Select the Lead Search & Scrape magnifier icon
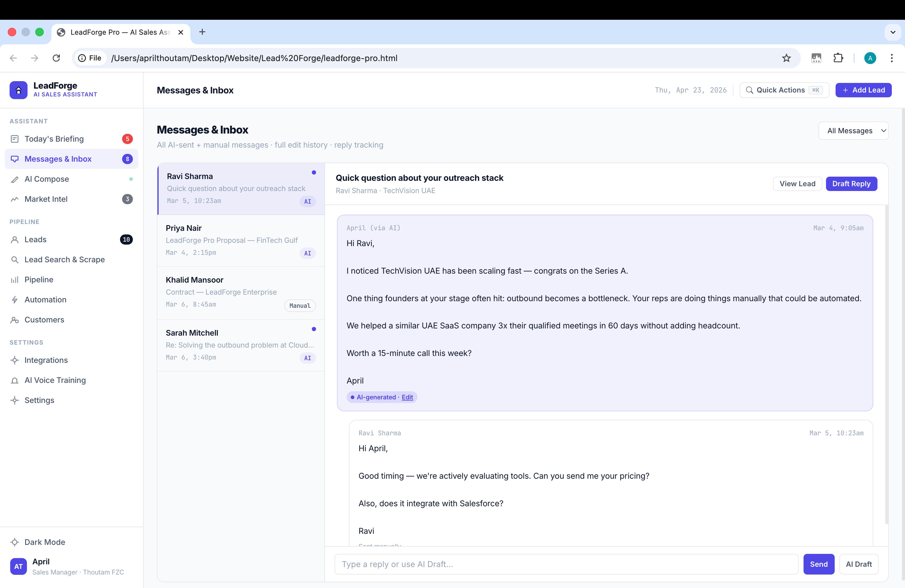Viewport: 905px width, 588px height. pos(15,259)
